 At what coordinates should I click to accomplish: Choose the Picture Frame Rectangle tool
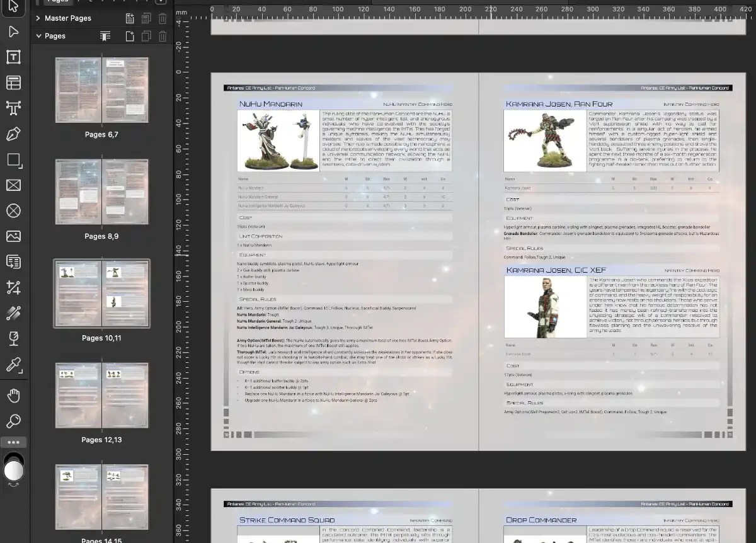point(13,185)
